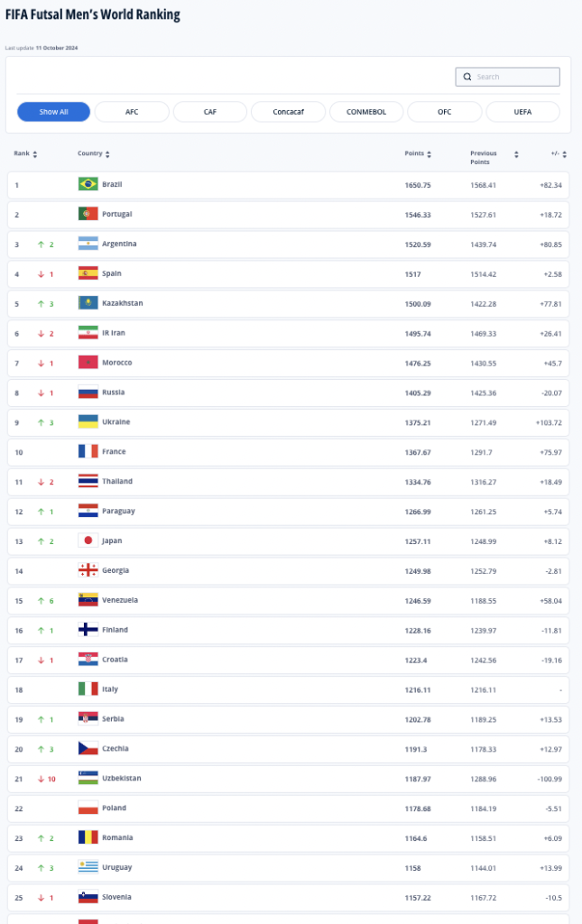This screenshot has height=924, width=582.
Task: Filter rankings by CONMEBOL
Action: tap(366, 111)
